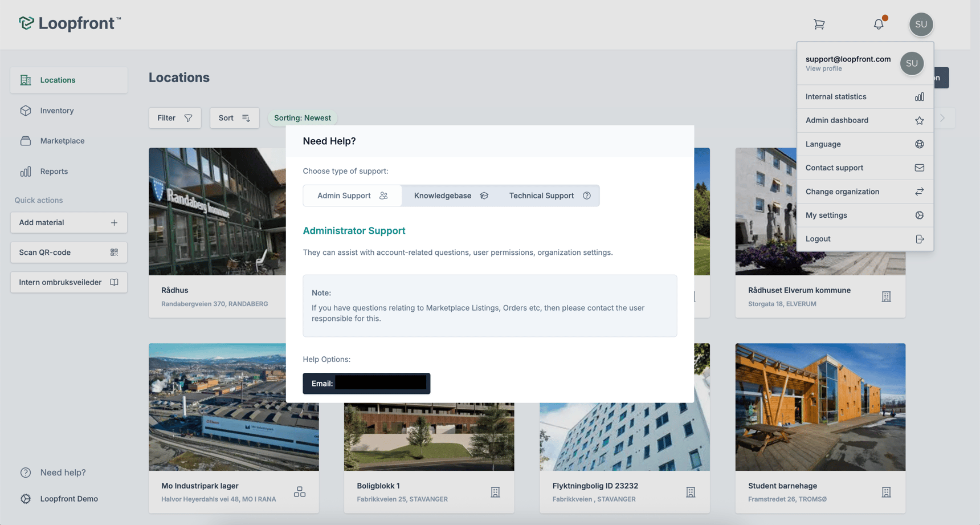Switch to Knowledgebase support type
This screenshot has height=525, width=980.
(451, 196)
